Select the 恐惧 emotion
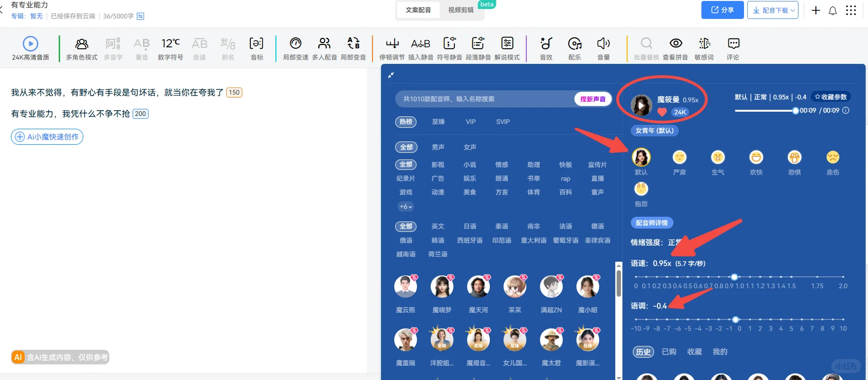This screenshot has height=380, width=868. 795,157
